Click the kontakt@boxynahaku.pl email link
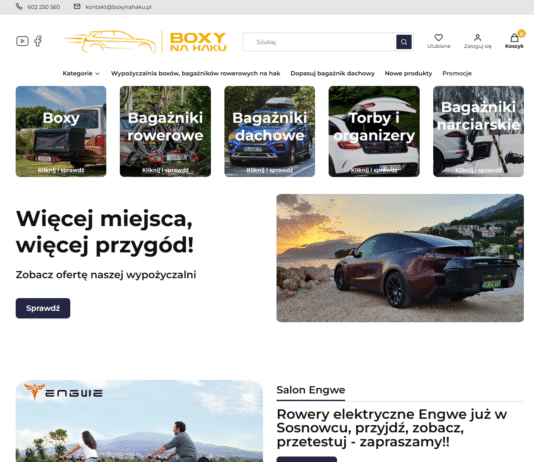This screenshot has height=462, width=534. pyautogui.click(x=118, y=7)
